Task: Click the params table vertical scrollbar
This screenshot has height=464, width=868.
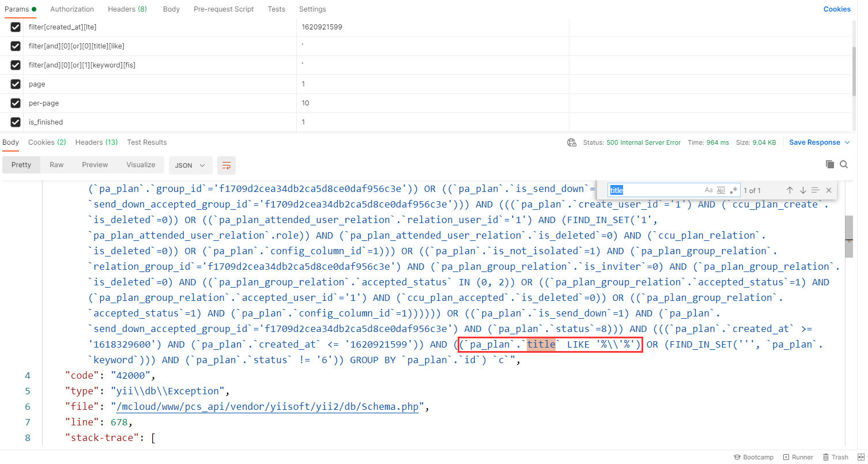Action: [853, 71]
